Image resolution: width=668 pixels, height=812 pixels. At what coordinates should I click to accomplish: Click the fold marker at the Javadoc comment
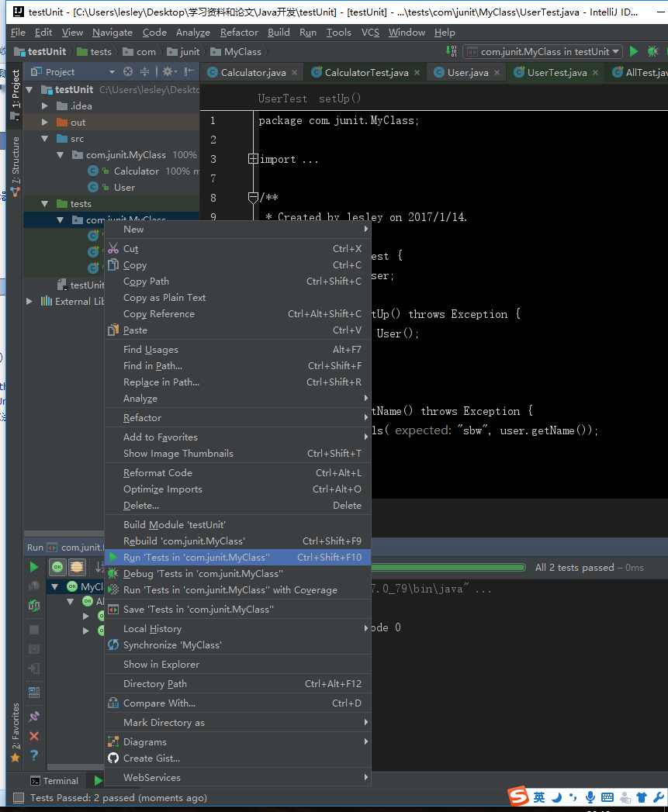(x=253, y=197)
